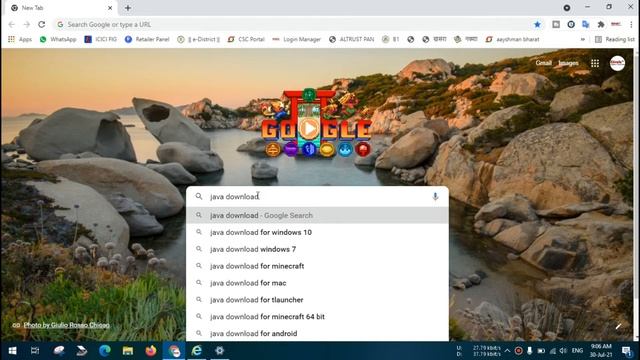
Task: Open the CSC Portal bookmark
Action: pyautogui.click(x=246, y=39)
